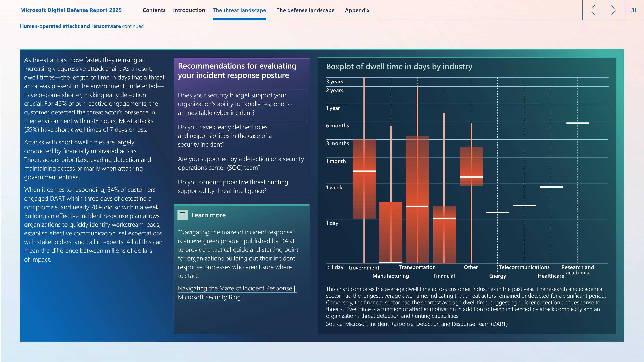Jump to the Appendix section
This screenshot has height=362, width=644.
[x=357, y=10]
